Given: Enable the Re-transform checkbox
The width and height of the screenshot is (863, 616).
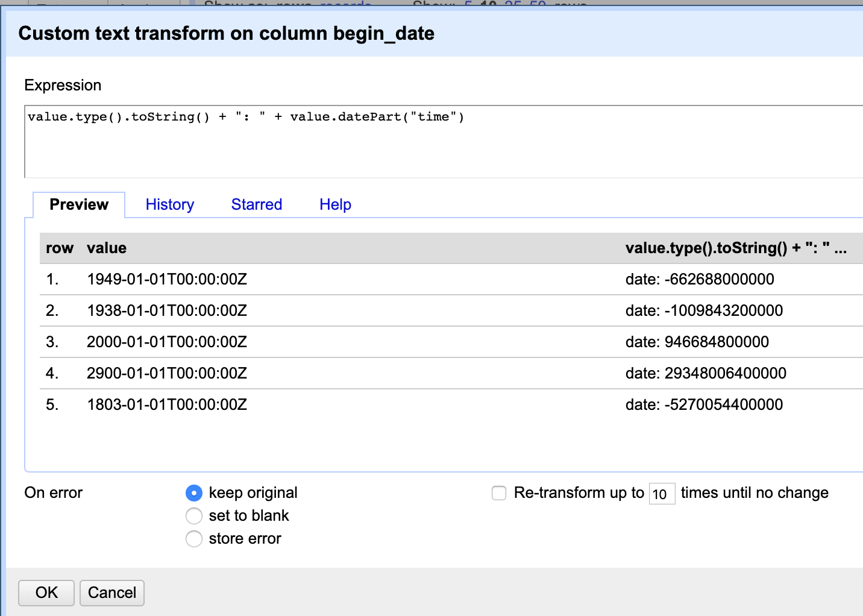Looking at the screenshot, I should (499, 493).
